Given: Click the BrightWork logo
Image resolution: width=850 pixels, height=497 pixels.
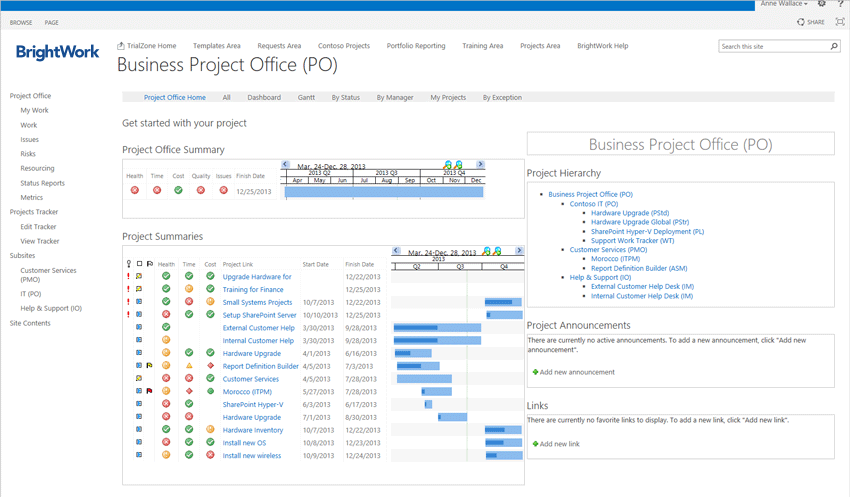Looking at the screenshot, I should coord(57,52).
